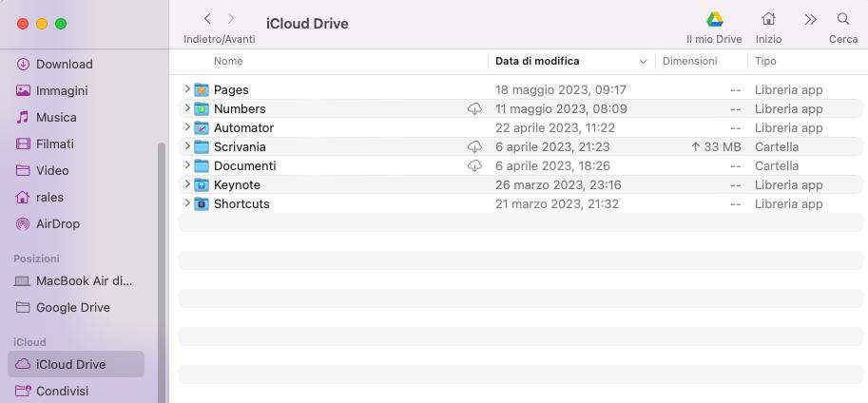Select the Documenti folder icon
This screenshot has height=403, width=868.
pyautogui.click(x=202, y=166)
